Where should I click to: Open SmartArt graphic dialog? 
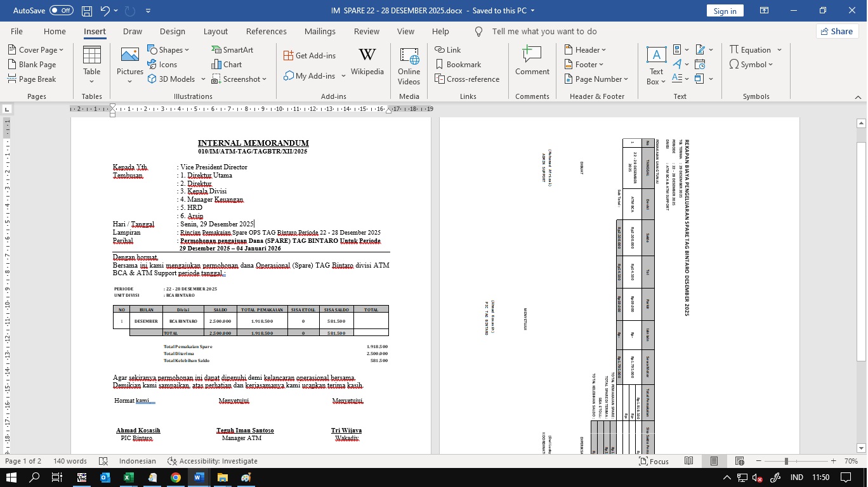[x=232, y=49]
